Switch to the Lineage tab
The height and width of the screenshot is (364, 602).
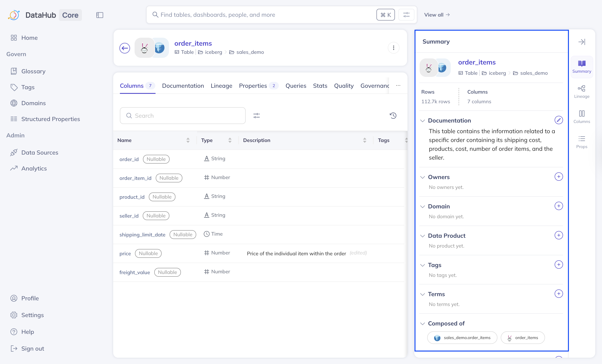[x=221, y=86]
